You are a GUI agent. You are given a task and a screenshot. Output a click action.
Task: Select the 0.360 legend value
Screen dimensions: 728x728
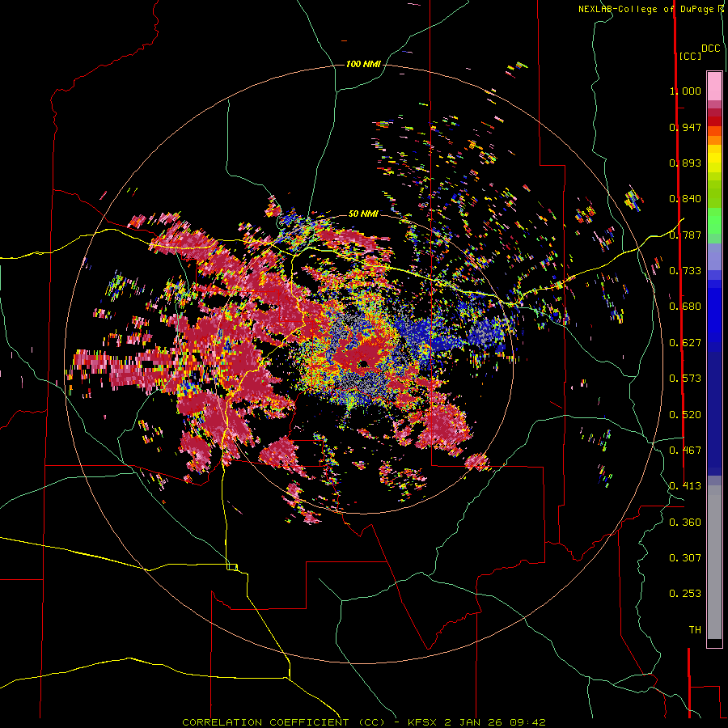coord(685,523)
